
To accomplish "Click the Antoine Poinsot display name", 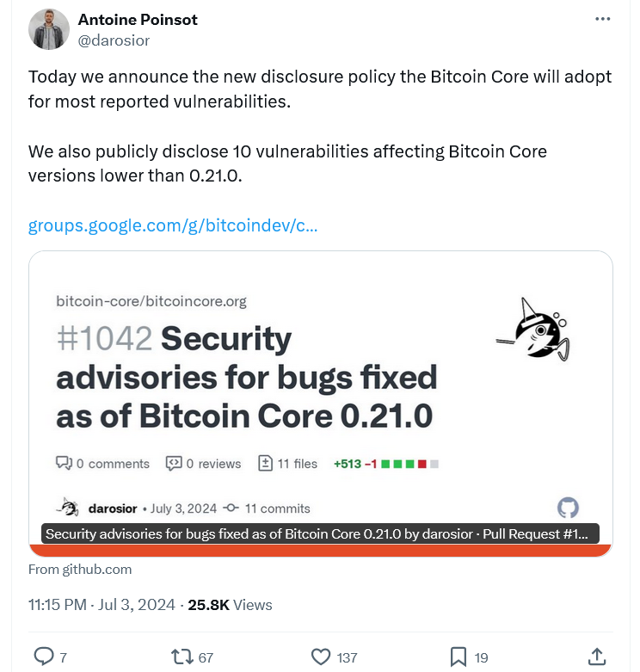I will (138, 20).
